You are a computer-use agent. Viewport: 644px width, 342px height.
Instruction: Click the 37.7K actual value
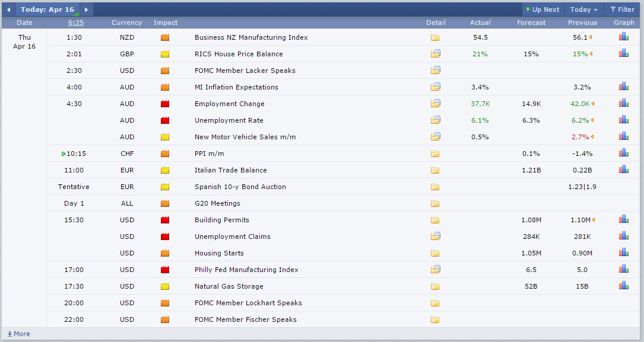480,104
